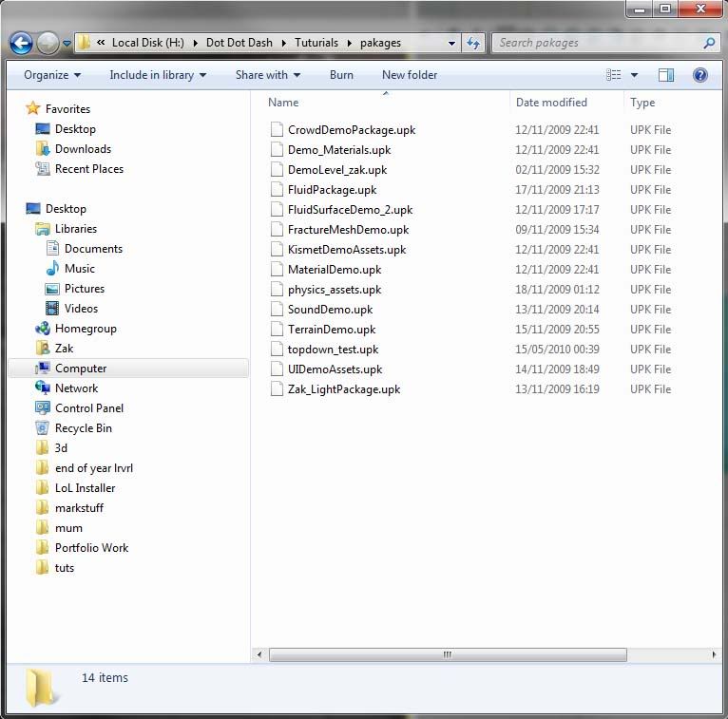This screenshot has height=719, width=728.
Task: Change your view icon
Action: (x=613, y=75)
